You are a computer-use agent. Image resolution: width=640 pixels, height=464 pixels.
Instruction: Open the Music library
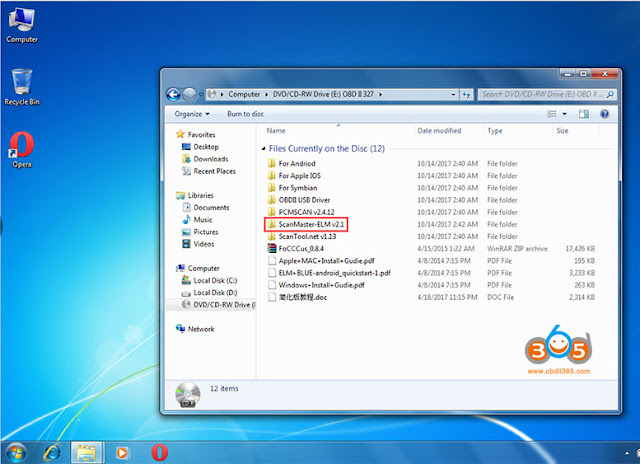(202, 220)
